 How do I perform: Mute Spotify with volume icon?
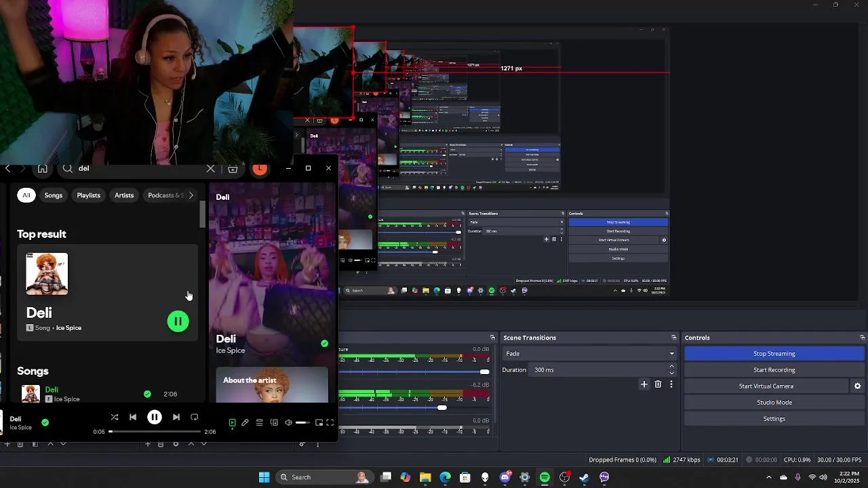click(288, 422)
